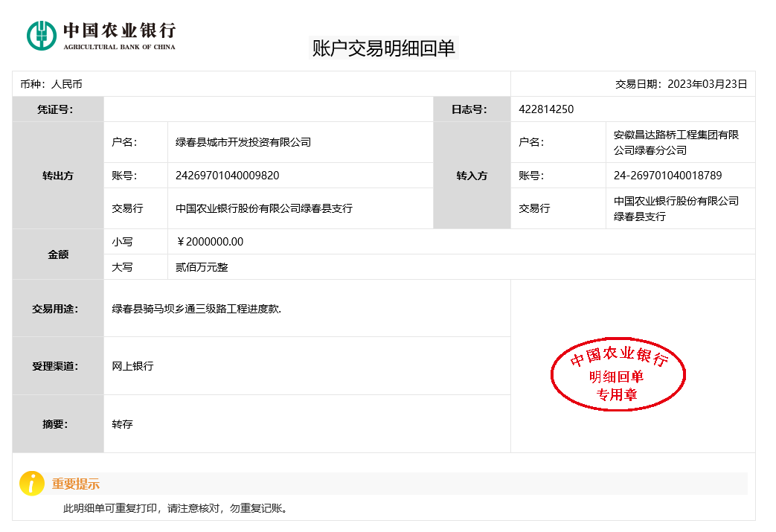Viewport: 776px width, 532px height.
Task: Click the 网上银行 channel value
Action: tap(132, 366)
